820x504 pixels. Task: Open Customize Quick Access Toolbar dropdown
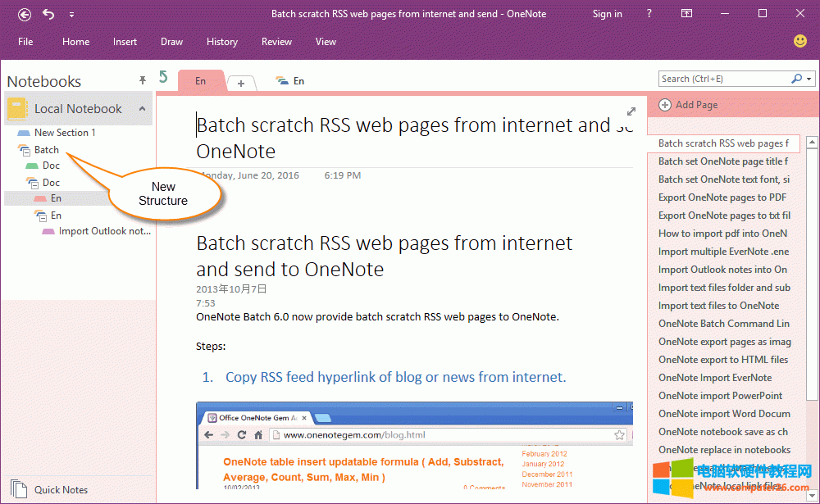71,14
